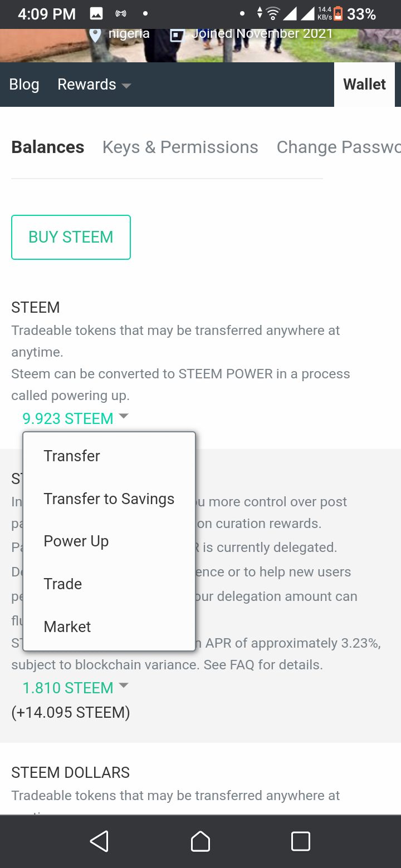Tap the calendar icon beside Joined November 2021
The image size is (401, 868).
point(177,34)
